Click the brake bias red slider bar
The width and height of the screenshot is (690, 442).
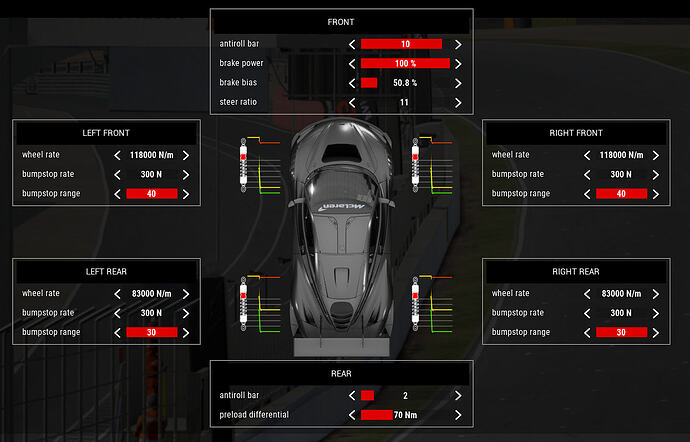pos(369,83)
